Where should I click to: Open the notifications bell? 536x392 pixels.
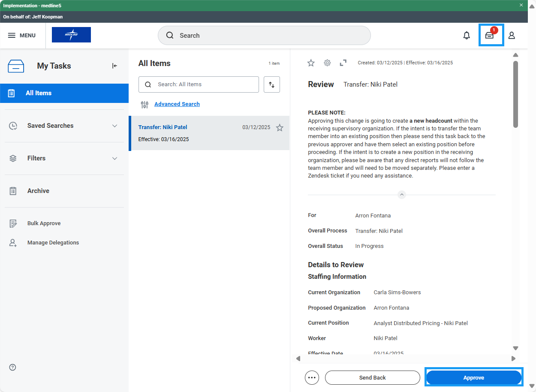point(467,36)
